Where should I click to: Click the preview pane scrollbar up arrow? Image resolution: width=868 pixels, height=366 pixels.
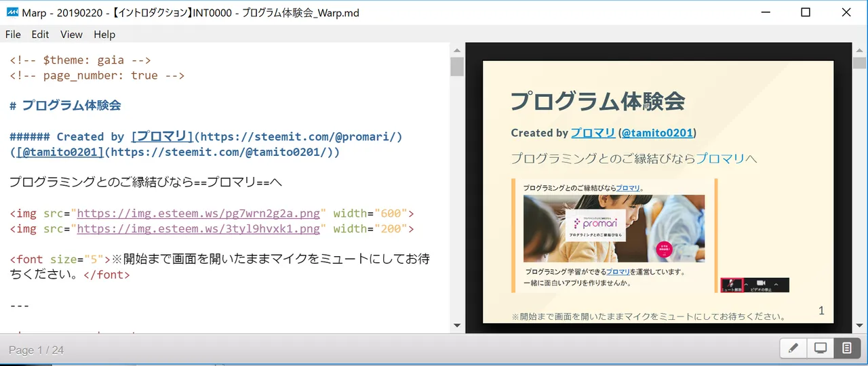860,50
